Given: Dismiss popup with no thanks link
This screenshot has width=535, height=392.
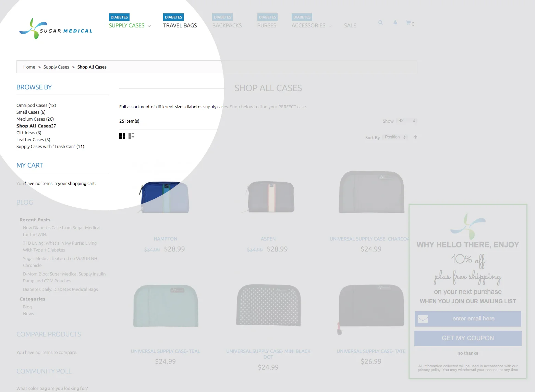Looking at the screenshot, I should tap(468, 353).
